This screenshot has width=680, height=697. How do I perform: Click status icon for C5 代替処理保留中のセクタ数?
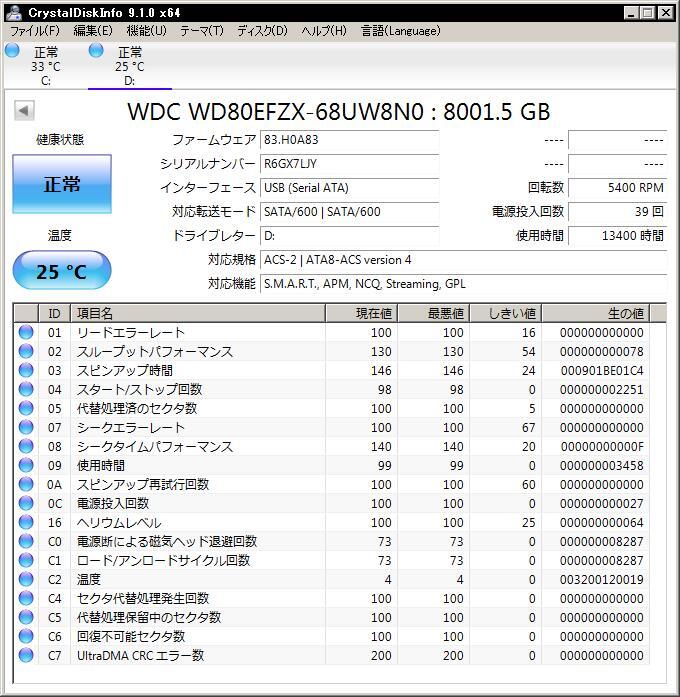pyautogui.click(x=26, y=617)
